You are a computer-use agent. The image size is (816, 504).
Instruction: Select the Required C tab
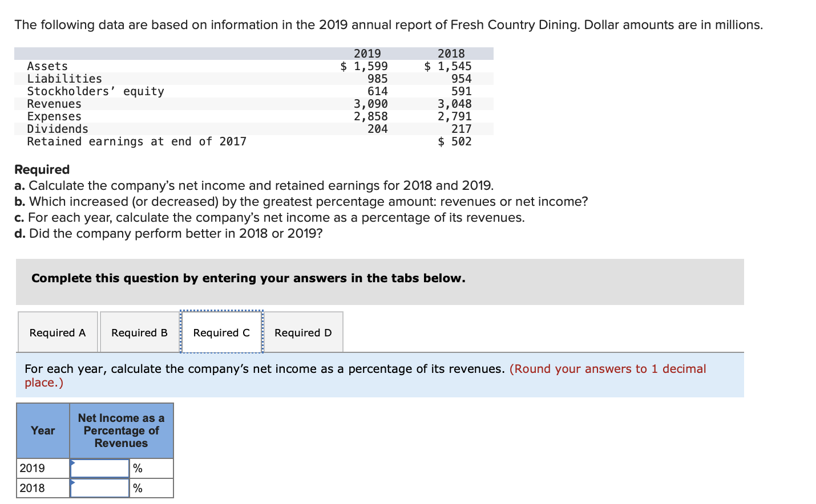tap(221, 332)
